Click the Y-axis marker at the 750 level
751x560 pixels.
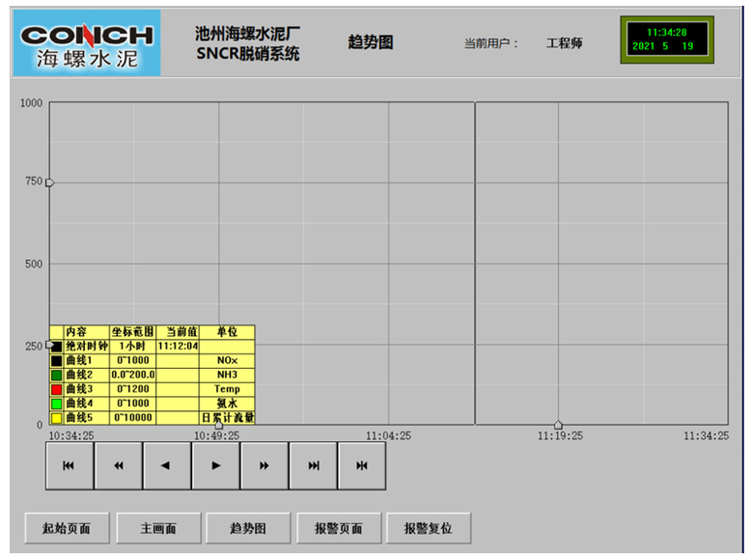[50, 182]
